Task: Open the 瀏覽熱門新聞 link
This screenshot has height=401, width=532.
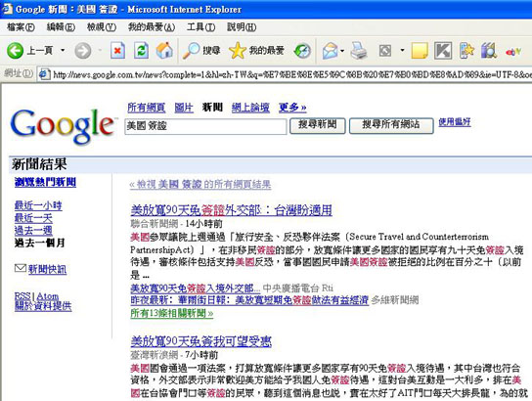Action: tap(45, 182)
